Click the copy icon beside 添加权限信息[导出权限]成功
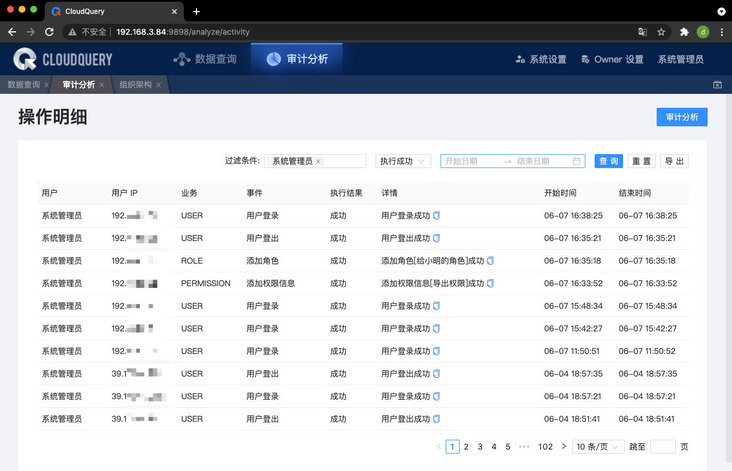 click(490, 283)
